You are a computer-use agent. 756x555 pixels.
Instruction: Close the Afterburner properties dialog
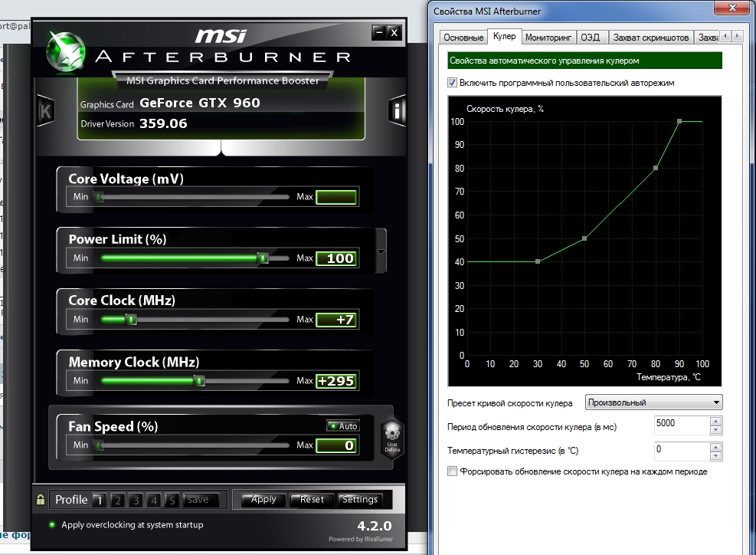click(x=732, y=7)
